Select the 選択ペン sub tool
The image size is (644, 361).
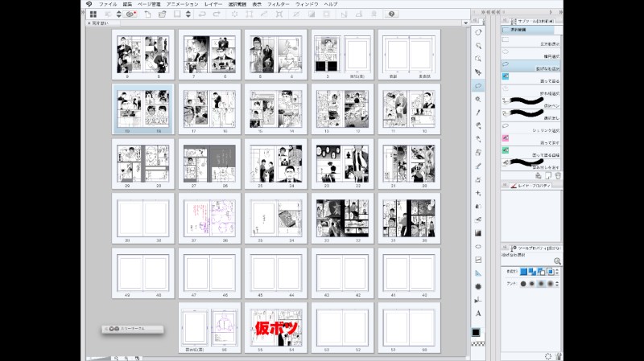(531, 103)
